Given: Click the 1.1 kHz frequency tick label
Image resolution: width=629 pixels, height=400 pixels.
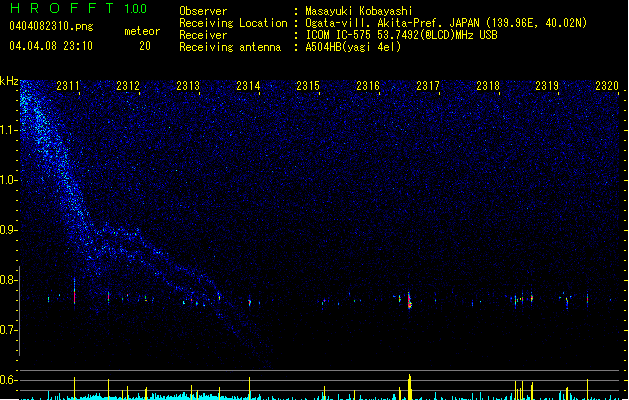Looking at the screenshot, I should click(8, 130).
